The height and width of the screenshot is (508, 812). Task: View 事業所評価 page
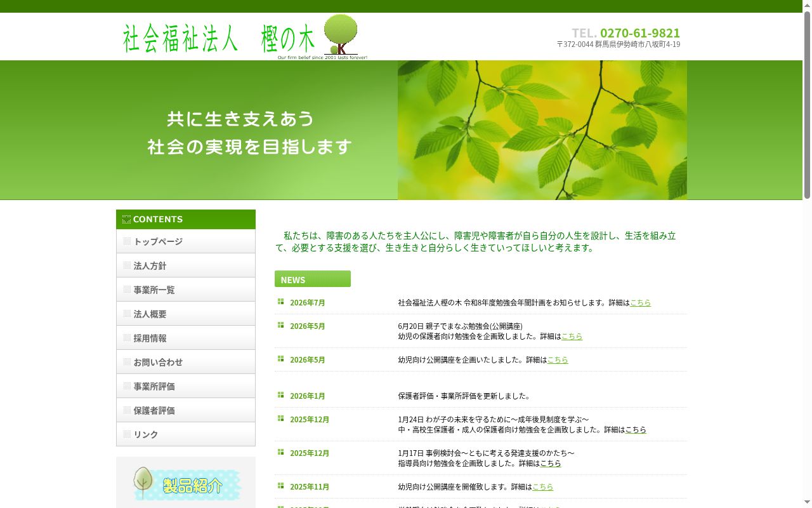pos(186,386)
